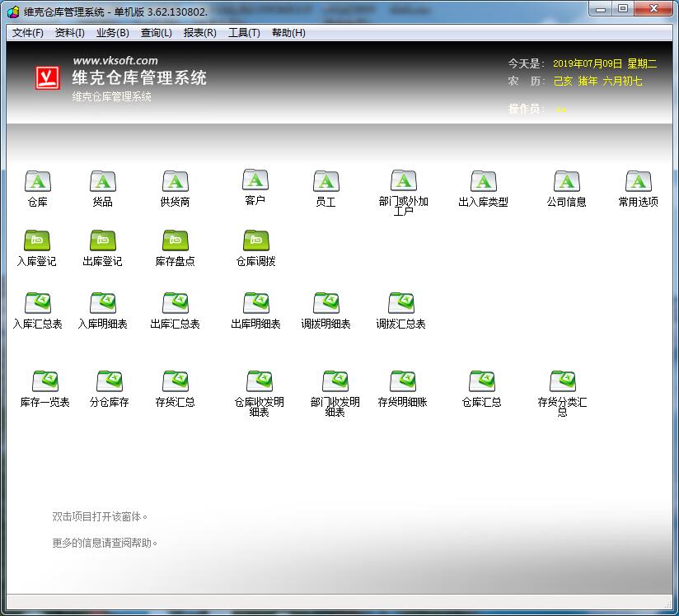Screen dimensions: 679x616
Task: Click the lunar date text 己亥 猪年 六月初七
Action: [597, 81]
